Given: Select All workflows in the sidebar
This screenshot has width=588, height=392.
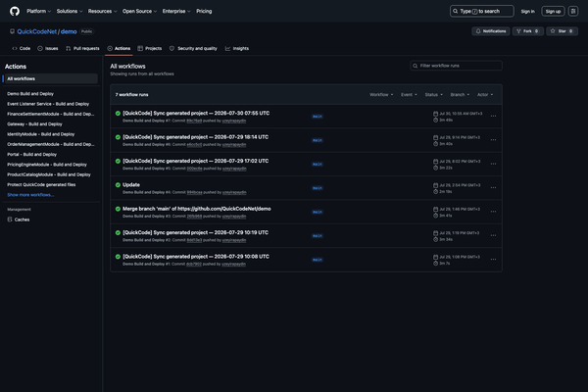Looking at the screenshot, I should tap(51, 78).
